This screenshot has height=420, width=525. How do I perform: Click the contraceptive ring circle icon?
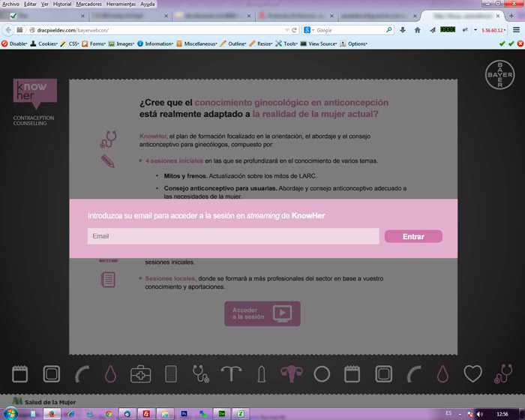point(322,373)
